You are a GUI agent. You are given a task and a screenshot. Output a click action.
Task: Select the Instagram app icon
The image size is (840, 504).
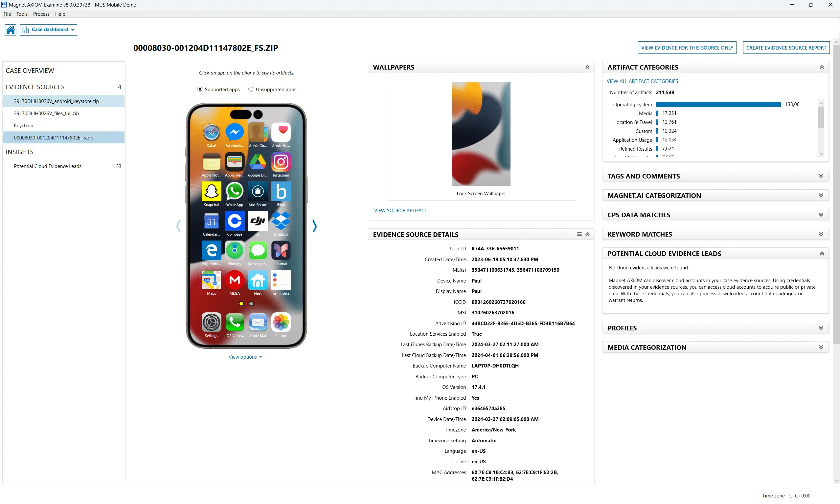(281, 161)
